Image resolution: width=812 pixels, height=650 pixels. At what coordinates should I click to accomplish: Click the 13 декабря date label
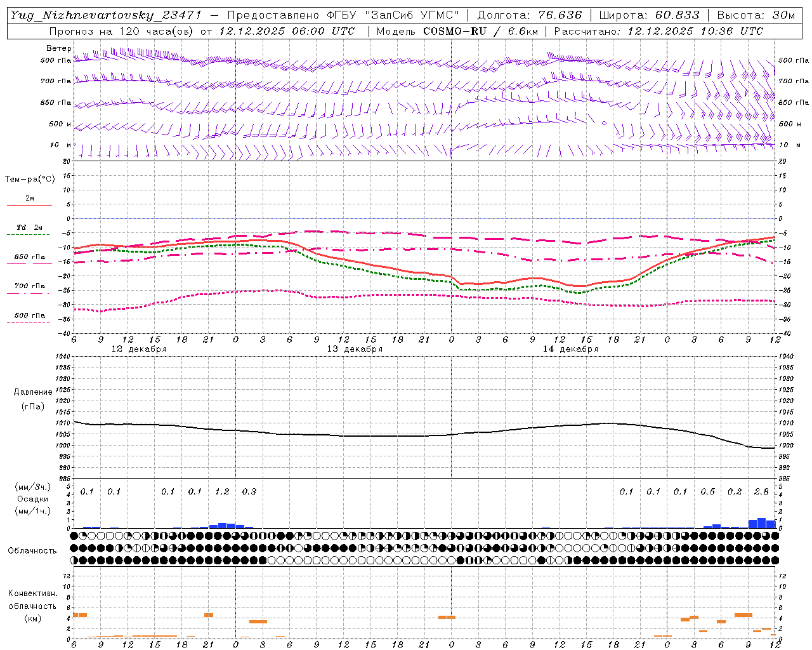355,349
